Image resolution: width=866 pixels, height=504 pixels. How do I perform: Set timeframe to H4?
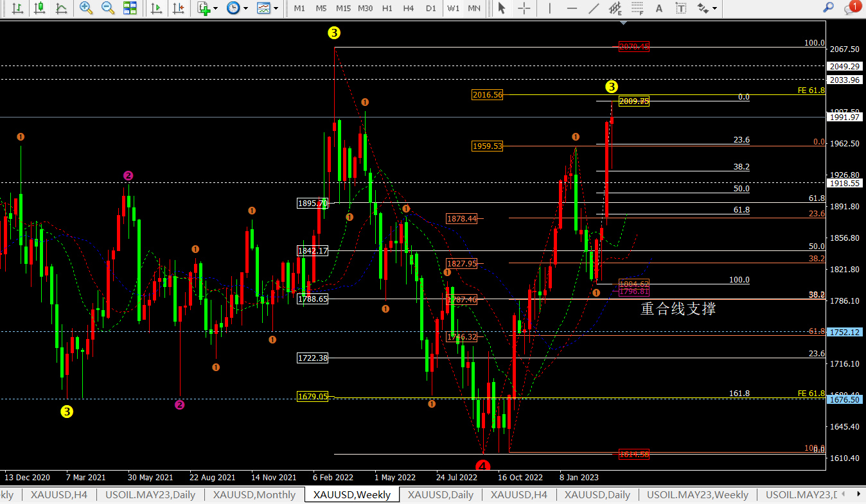[x=409, y=8]
